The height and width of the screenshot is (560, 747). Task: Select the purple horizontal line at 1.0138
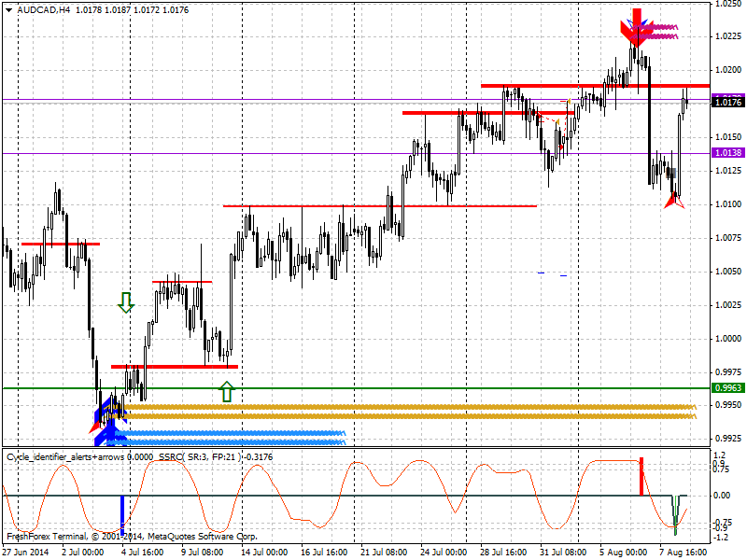357,153
